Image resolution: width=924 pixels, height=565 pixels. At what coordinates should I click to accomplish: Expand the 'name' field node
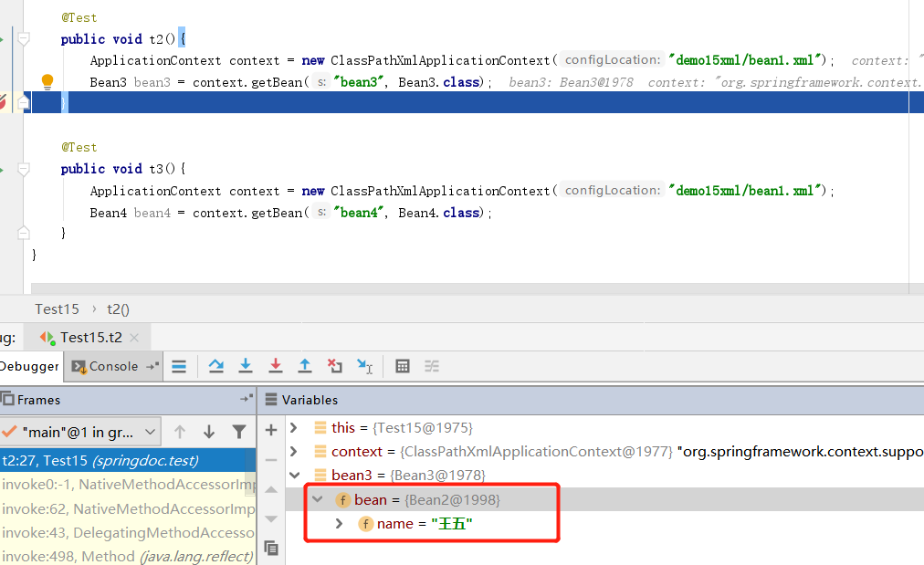tap(339, 524)
